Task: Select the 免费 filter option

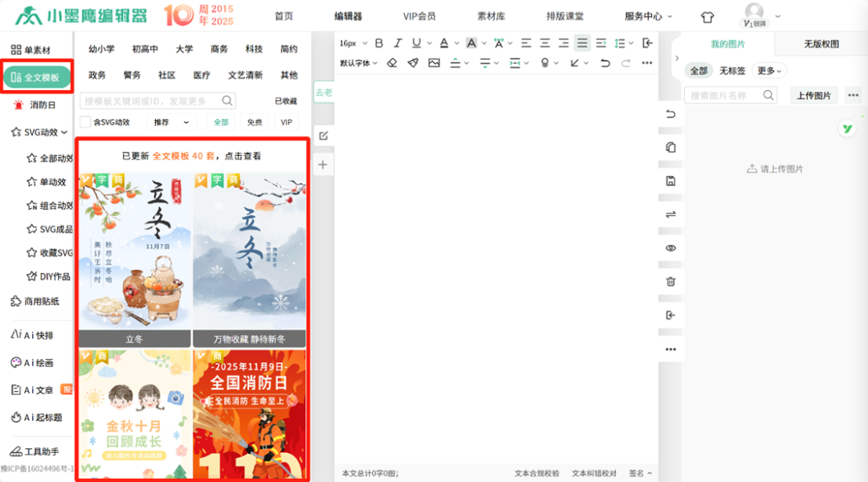Action: (254, 122)
